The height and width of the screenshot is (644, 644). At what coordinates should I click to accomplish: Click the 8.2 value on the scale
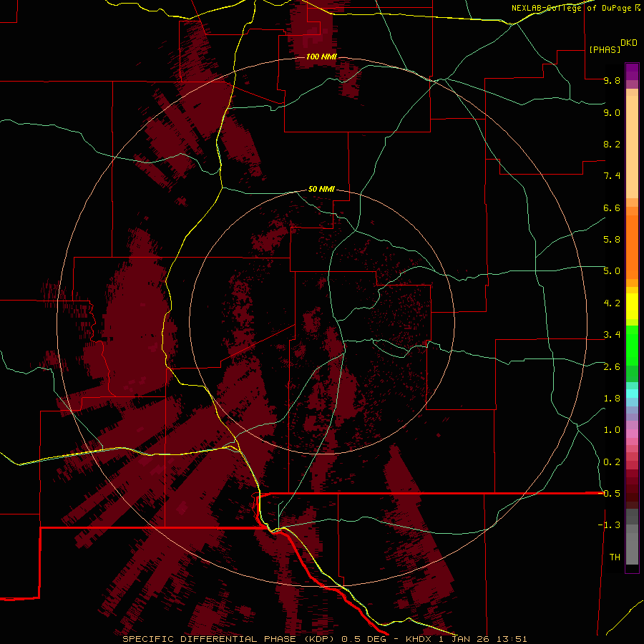(x=612, y=144)
